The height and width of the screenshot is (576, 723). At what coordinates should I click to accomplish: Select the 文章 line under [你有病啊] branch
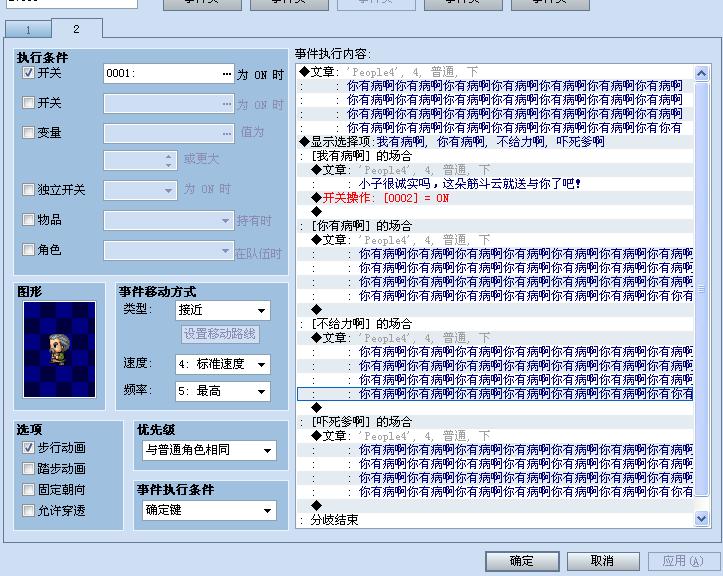pyautogui.click(x=496, y=240)
